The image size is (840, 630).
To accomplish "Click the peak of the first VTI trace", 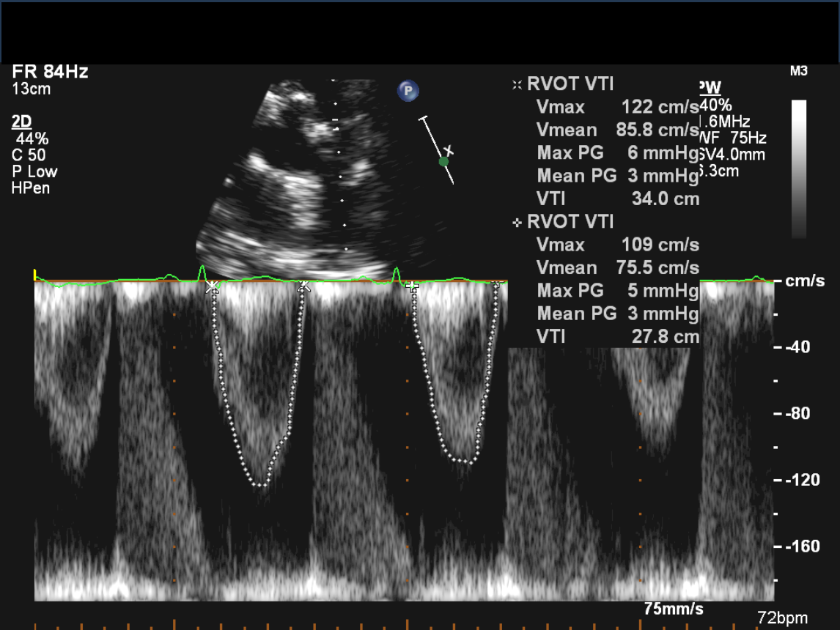I will [259, 484].
